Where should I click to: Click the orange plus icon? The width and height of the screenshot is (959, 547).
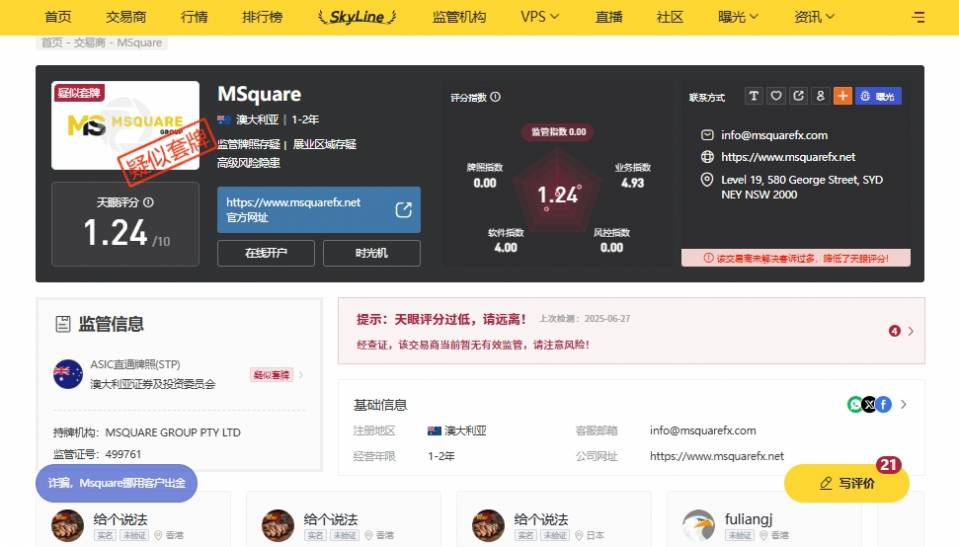click(x=842, y=96)
